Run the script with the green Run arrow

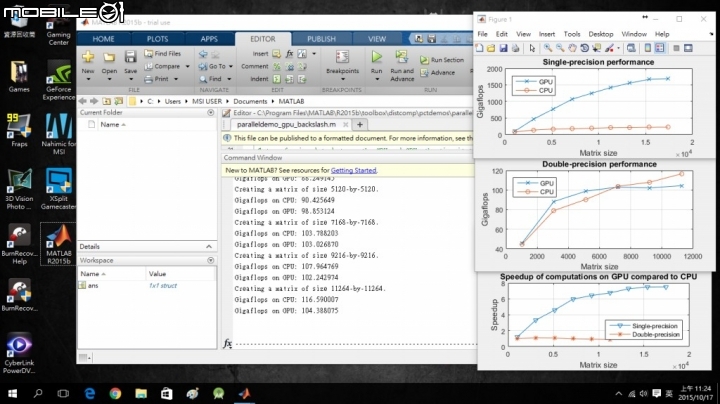(377, 57)
